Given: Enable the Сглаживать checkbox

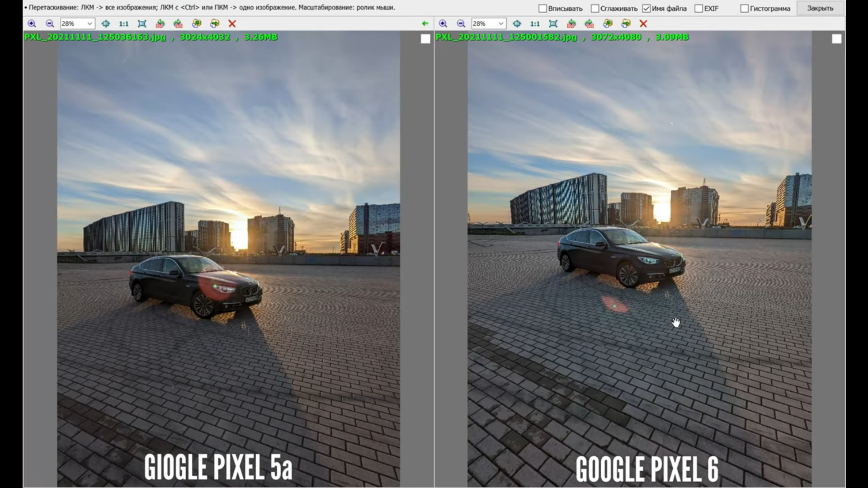Looking at the screenshot, I should (x=595, y=9).
